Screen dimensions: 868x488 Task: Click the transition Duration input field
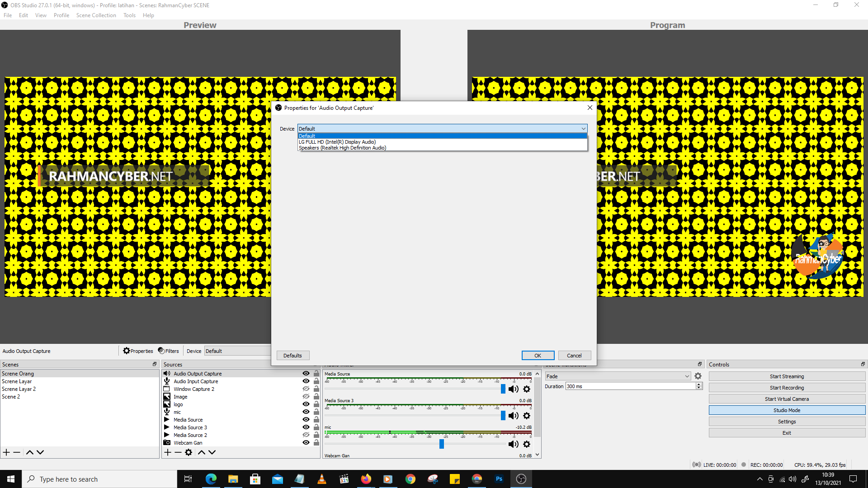631,386
